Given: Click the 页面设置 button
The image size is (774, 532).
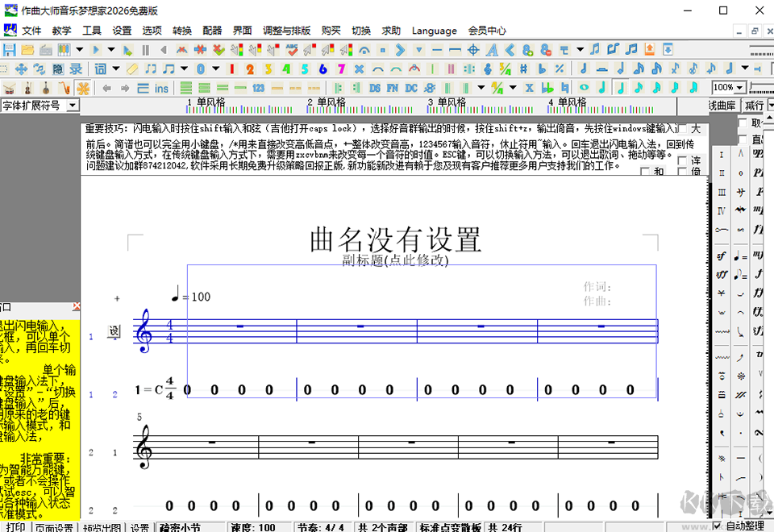Looking at the screenshot, I should point(54,527).
